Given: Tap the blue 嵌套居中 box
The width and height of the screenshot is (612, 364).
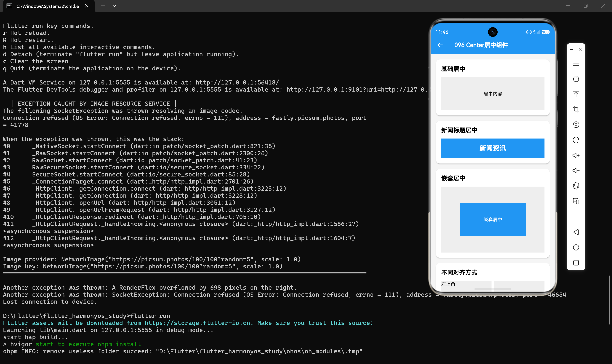Looking at the screenshot, I should (x=492, y=219).
